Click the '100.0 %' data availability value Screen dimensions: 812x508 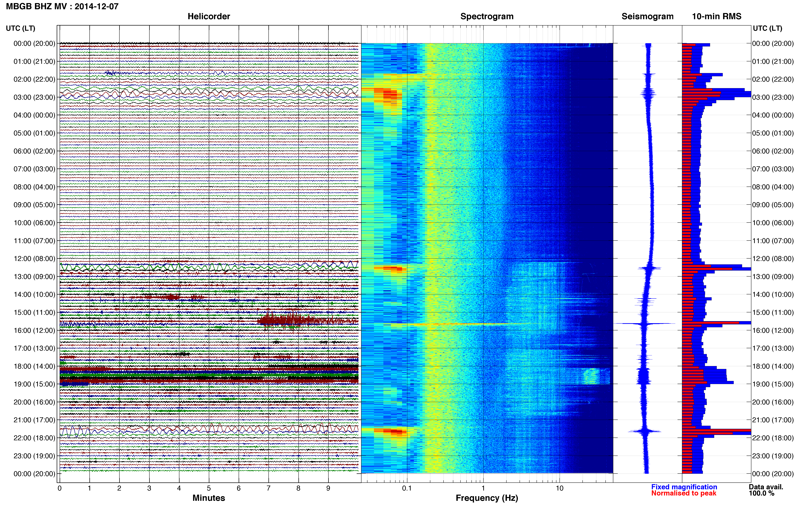[761, 493]
